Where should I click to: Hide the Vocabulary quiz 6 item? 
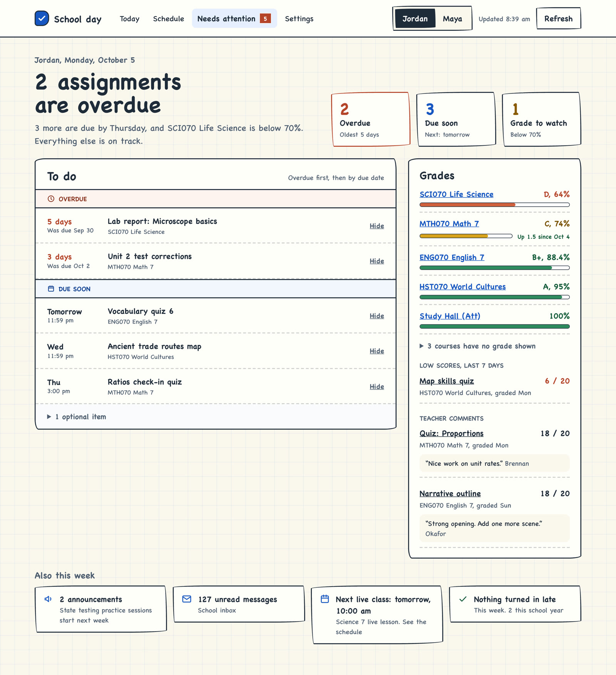pyautogui.click(x=377, y=316)
